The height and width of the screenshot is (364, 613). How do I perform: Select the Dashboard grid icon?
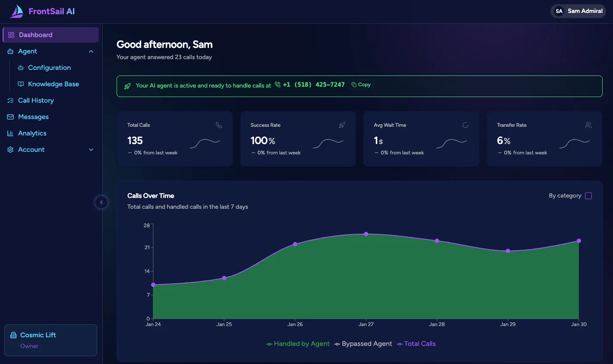tap(11, 35)
